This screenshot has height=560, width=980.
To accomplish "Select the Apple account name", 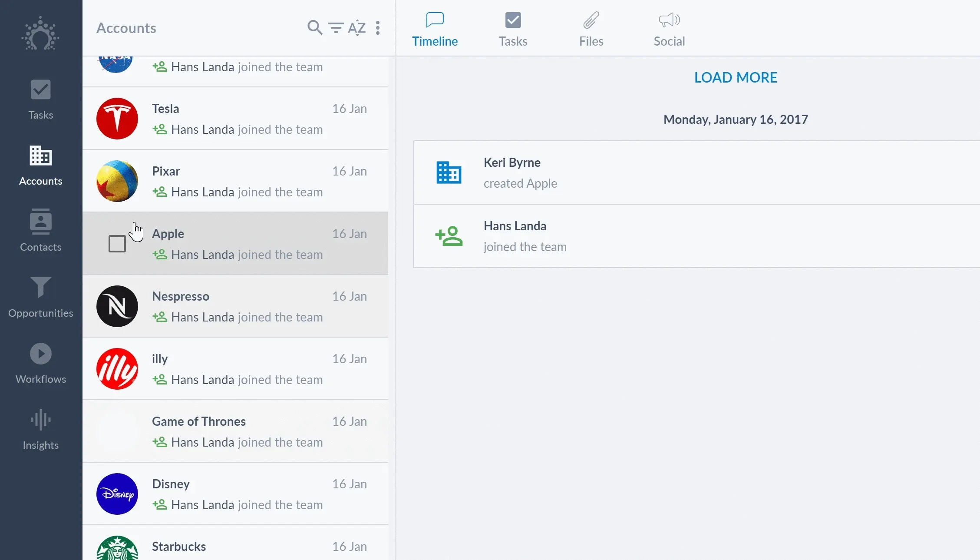I will tap(168, 234).
